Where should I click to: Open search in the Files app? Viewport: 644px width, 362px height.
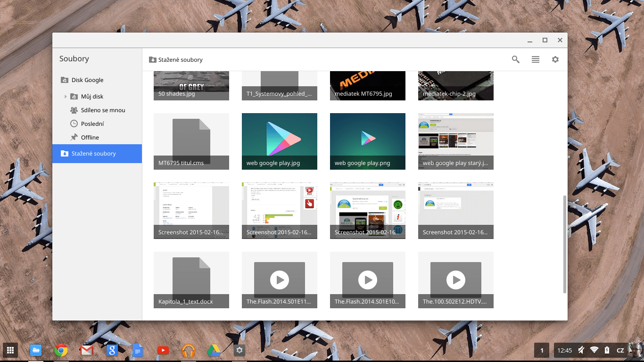coord(516,59)
